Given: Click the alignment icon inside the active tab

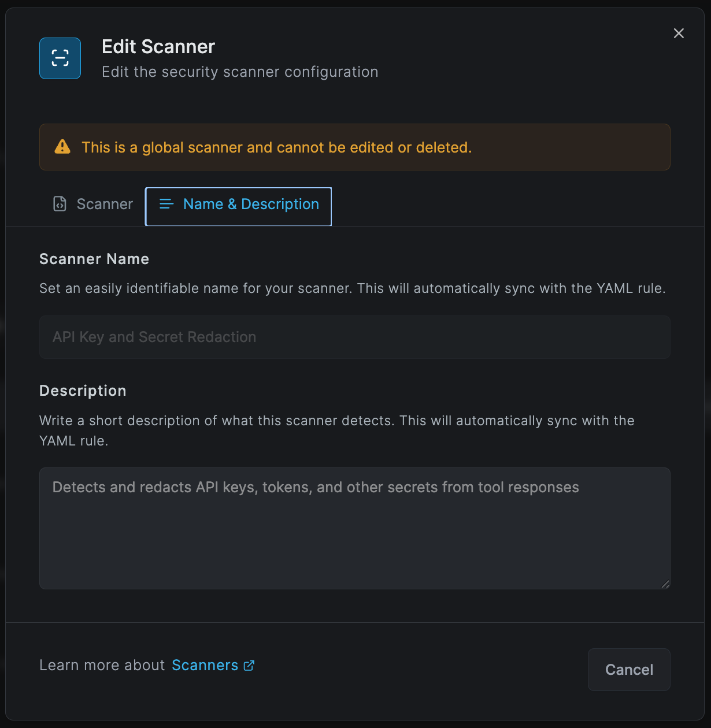Looking at the screenshot, I should [166, 205].
